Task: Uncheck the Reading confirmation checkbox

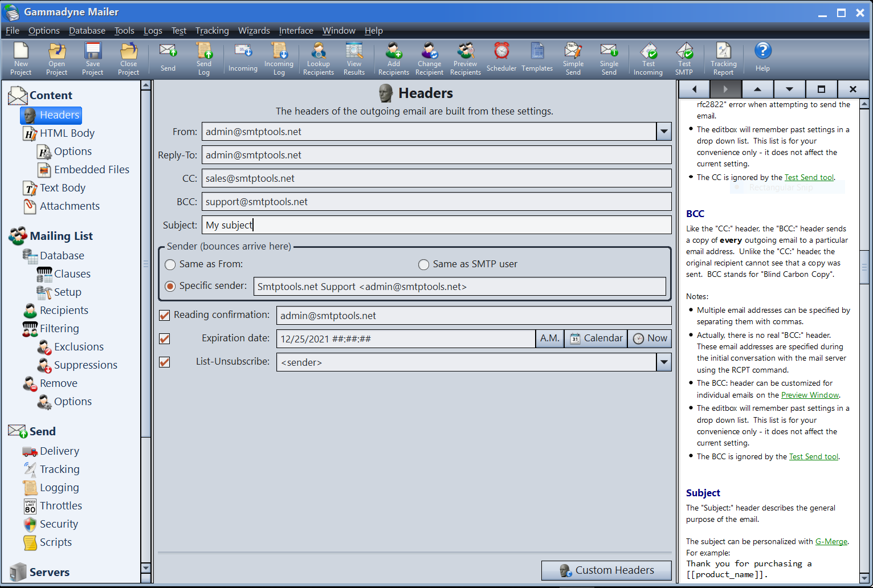Action: [x=165, y=315]
